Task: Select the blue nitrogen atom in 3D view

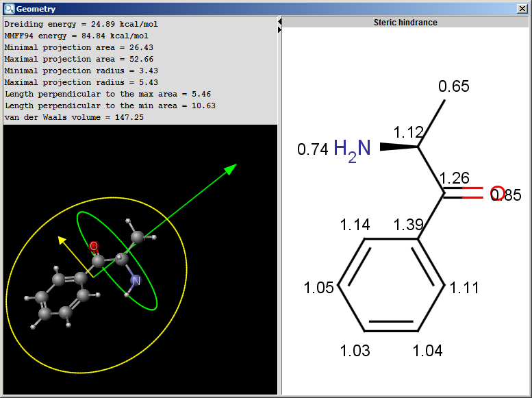Action: click(136, 280)
